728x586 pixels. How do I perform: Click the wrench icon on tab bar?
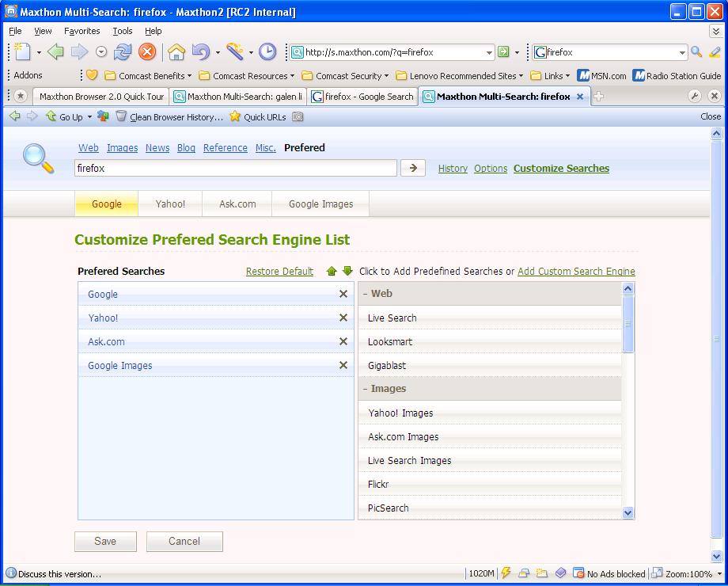tap(695, 96)
